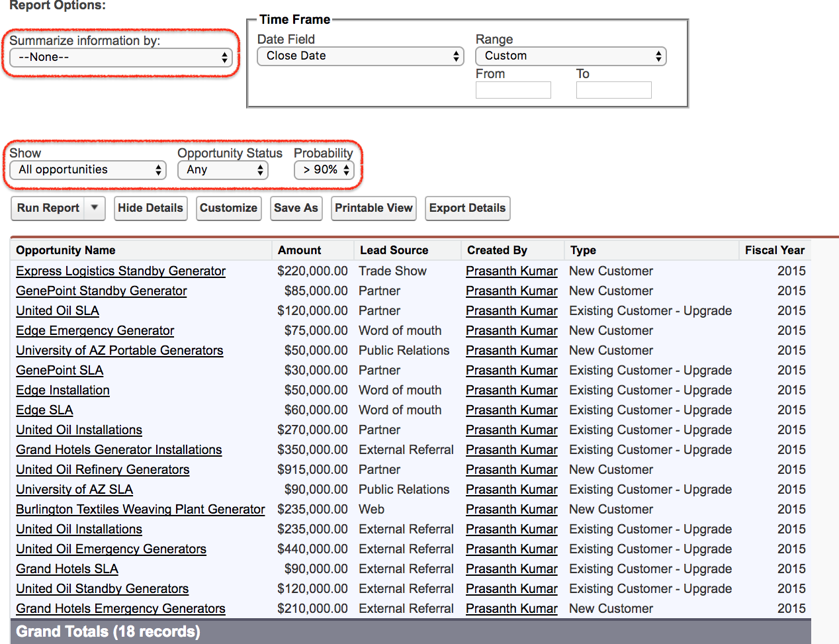
Task: Click the Export Details button
Action: pyautogui.click(x=467, y=208)
